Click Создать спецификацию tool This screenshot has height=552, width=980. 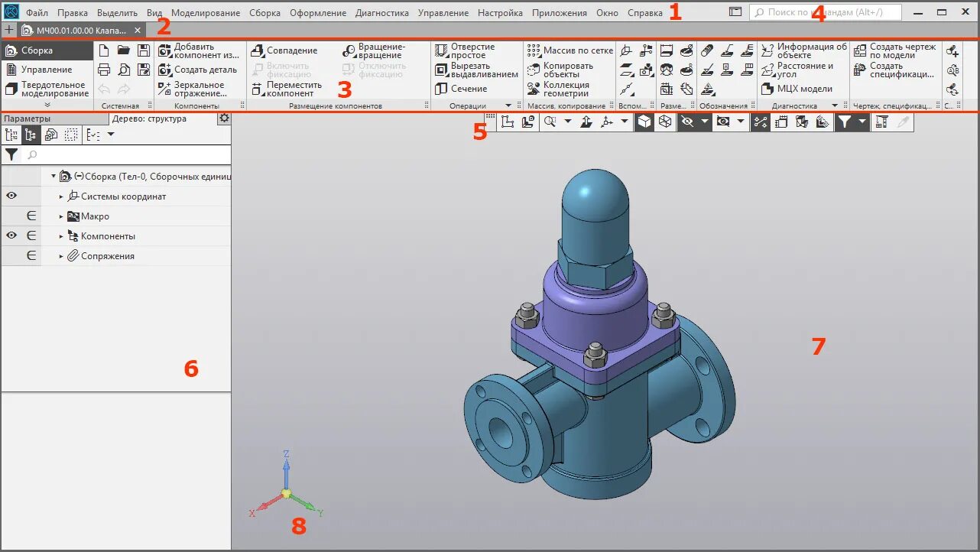coord(894,70)
